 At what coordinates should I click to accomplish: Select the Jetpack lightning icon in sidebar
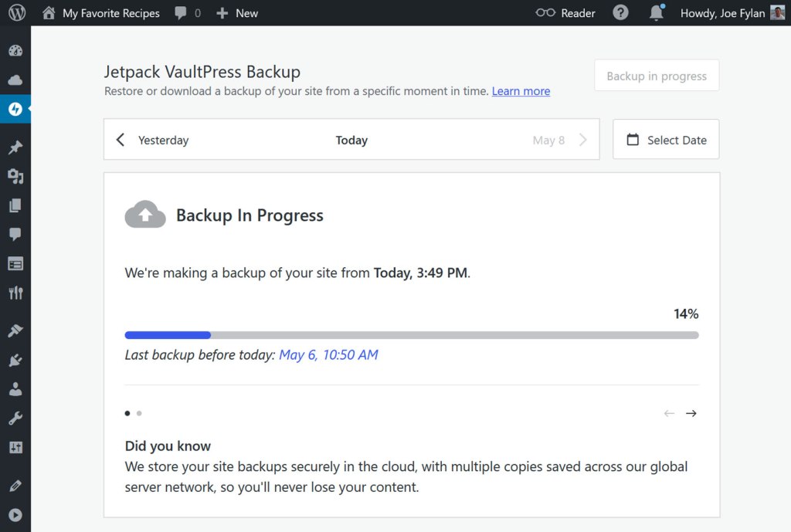click(15, 109)
